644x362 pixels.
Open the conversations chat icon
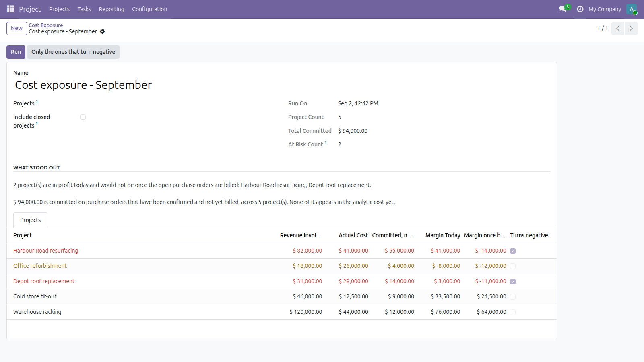pos(563,9)
